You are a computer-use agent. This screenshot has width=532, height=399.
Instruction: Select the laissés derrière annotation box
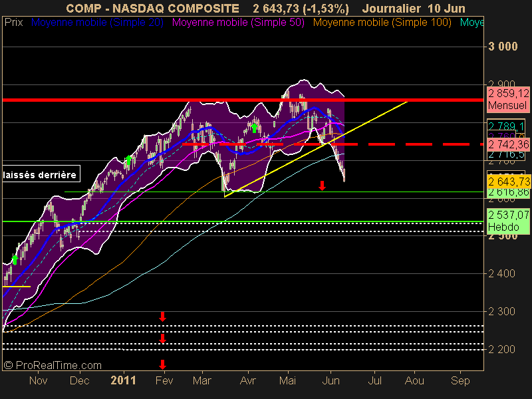click(41, 174)
